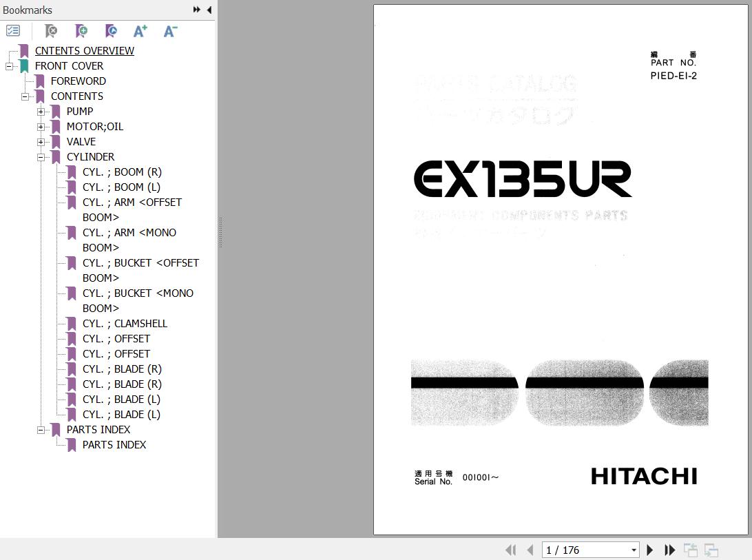Collapse the CONTENTS bookmark branch
Image resolution: width=752 pixels, height=560 pixels.
[25, 96]
